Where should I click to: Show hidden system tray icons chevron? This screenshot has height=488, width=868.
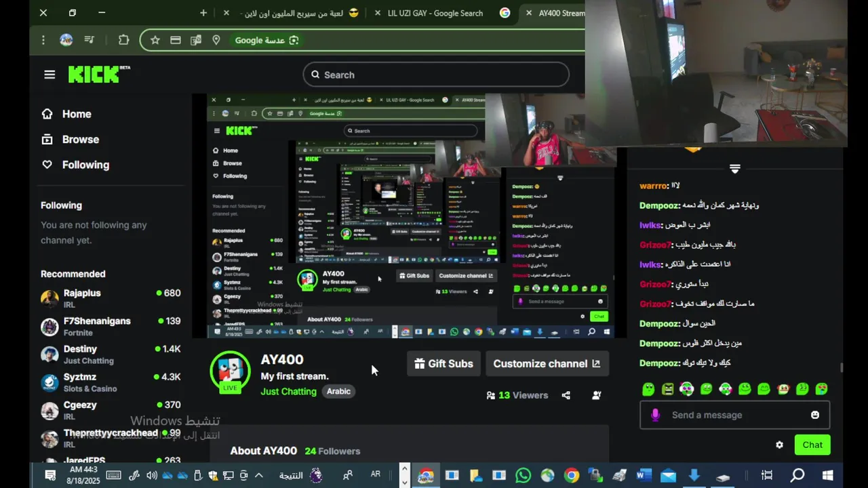258,476
